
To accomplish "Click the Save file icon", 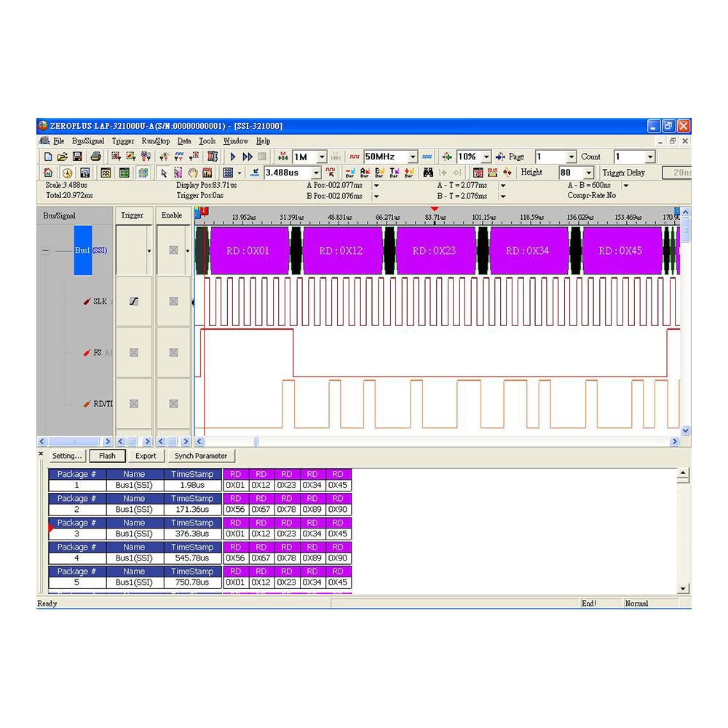I will 76,156.
